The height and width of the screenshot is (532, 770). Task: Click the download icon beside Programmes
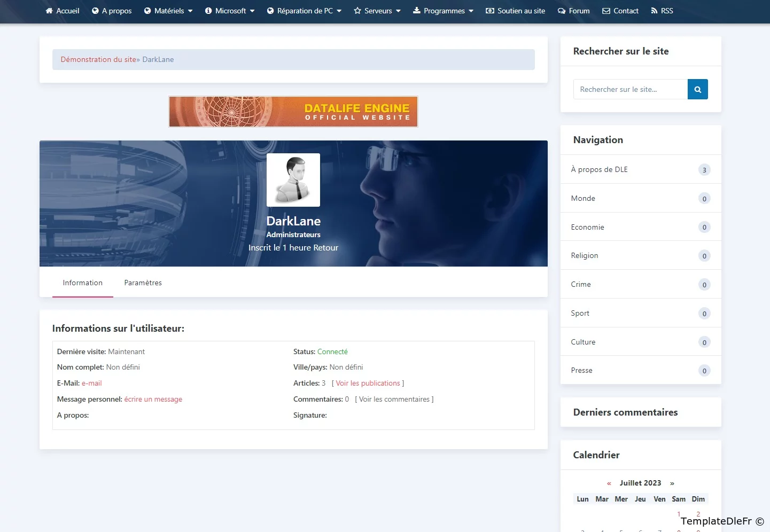click(x=417, y=11)
